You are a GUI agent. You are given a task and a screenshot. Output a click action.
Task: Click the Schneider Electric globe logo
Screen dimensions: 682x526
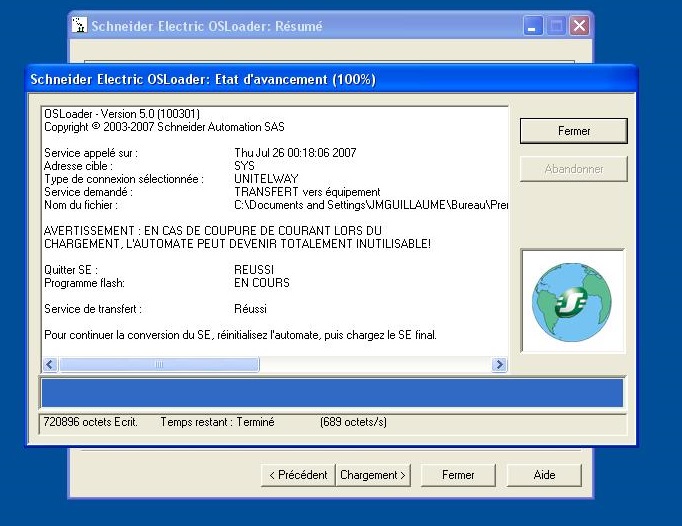pos(572,301)
